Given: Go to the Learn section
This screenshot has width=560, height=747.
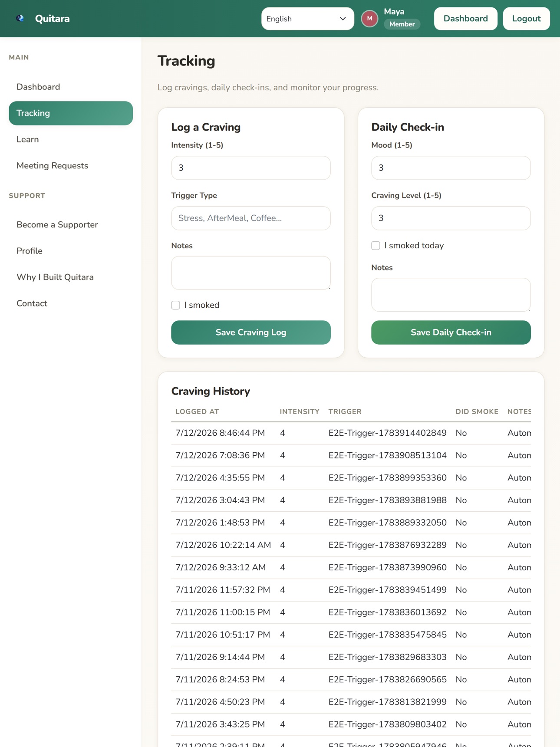Looking at the screenshot, I should 71,139.
